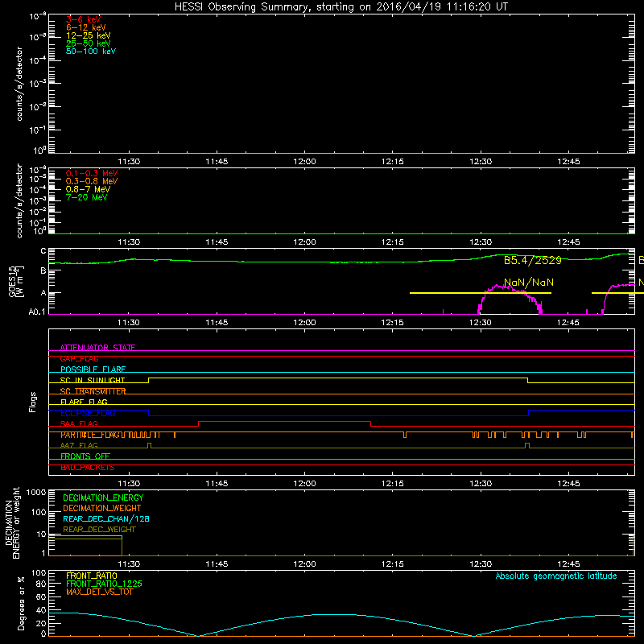This screenshot has height=644, width=644.
Task: Select the B5.4/2529 flare annotation
Action: (532, 260)
